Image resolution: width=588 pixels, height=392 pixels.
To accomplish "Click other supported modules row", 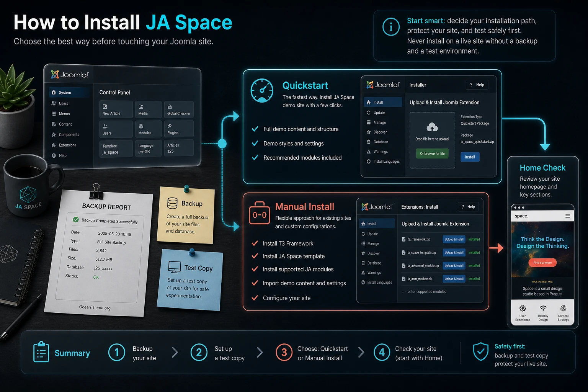I will (x=424, y=292).
